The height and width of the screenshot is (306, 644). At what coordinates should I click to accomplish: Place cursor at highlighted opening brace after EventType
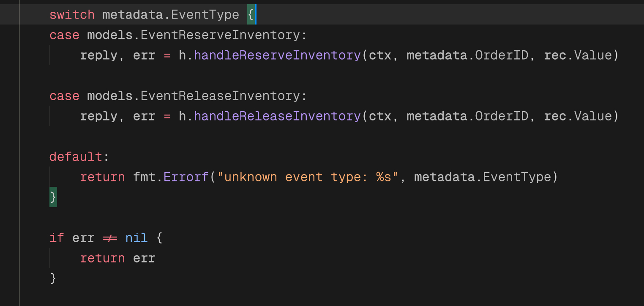point(251,15)
